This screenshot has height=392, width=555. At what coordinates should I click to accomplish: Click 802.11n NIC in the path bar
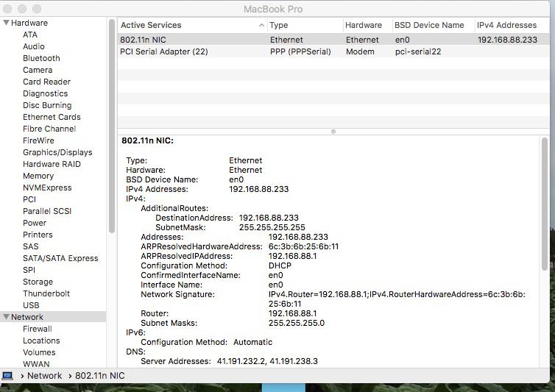coord(100,375)
